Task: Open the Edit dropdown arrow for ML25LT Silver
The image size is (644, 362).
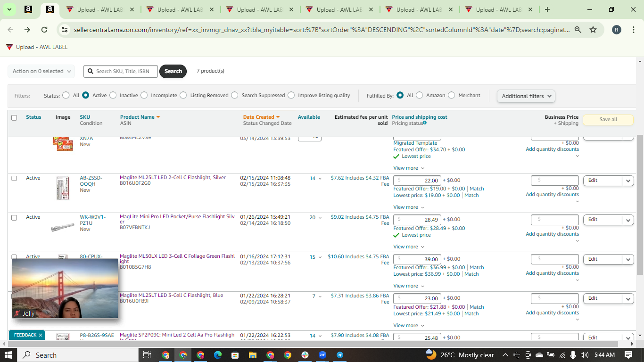Action: click(x=628, y=181)
